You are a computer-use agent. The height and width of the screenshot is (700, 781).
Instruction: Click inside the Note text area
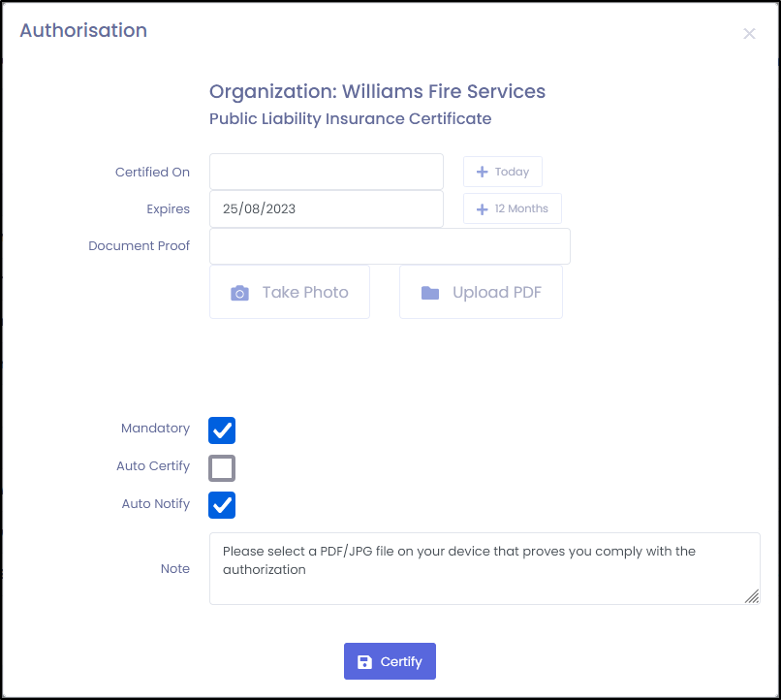pyautogui.click(x=484, y=568)
